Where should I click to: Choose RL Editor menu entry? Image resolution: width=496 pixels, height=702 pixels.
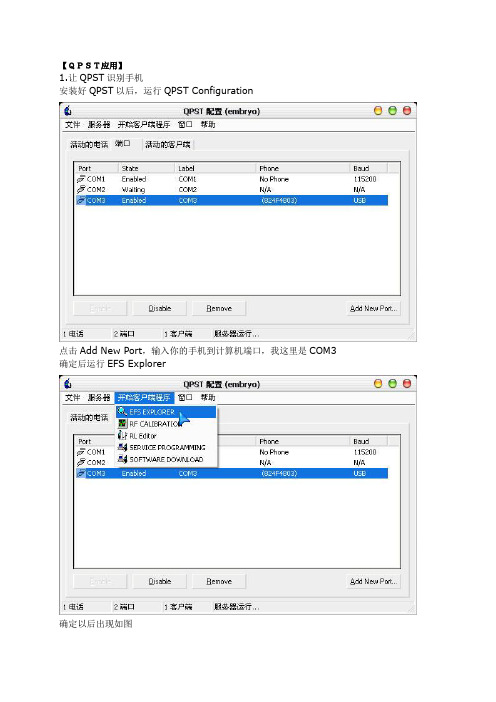pyautogui.click(x=166, y=436)
